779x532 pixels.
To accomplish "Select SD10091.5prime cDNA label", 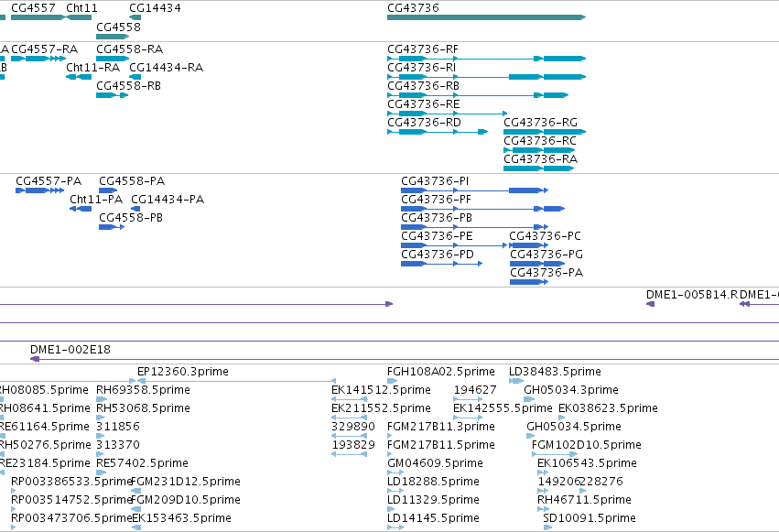I will (x=590, y=518).
